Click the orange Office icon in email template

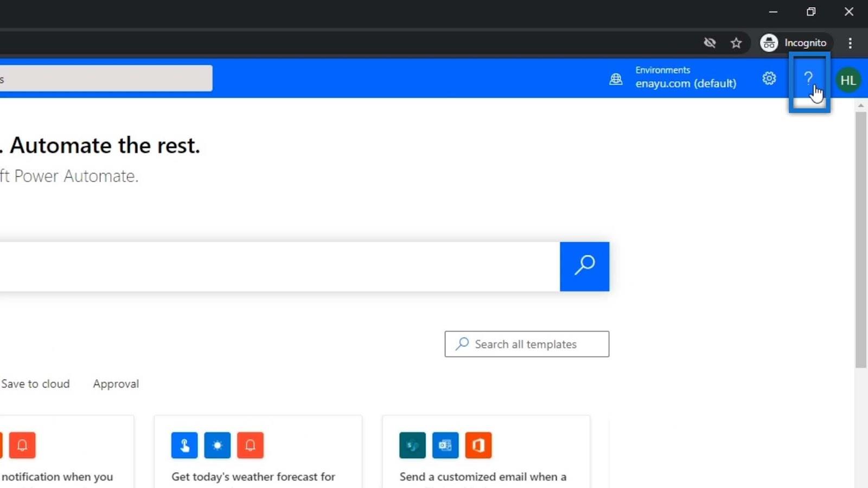tap(478, 445)
